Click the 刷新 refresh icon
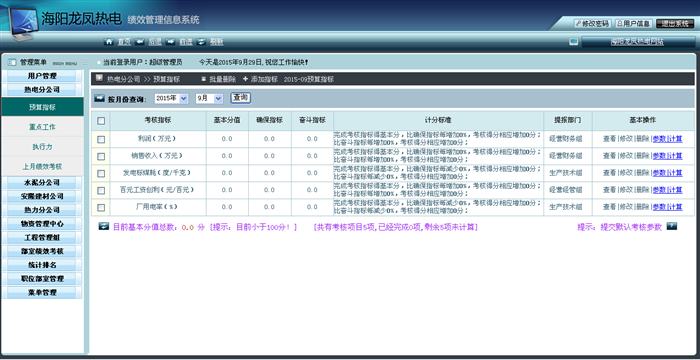 click(x=201, y=42)
